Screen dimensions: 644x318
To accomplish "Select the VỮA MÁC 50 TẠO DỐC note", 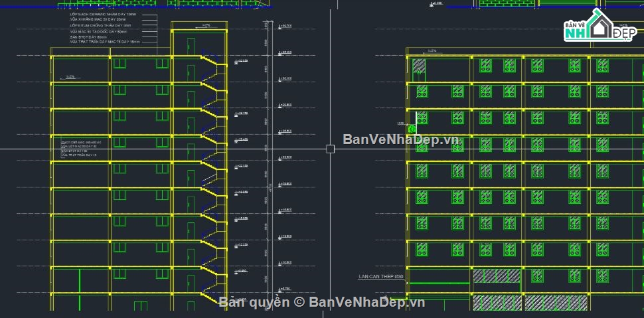I will pos(98,31).
